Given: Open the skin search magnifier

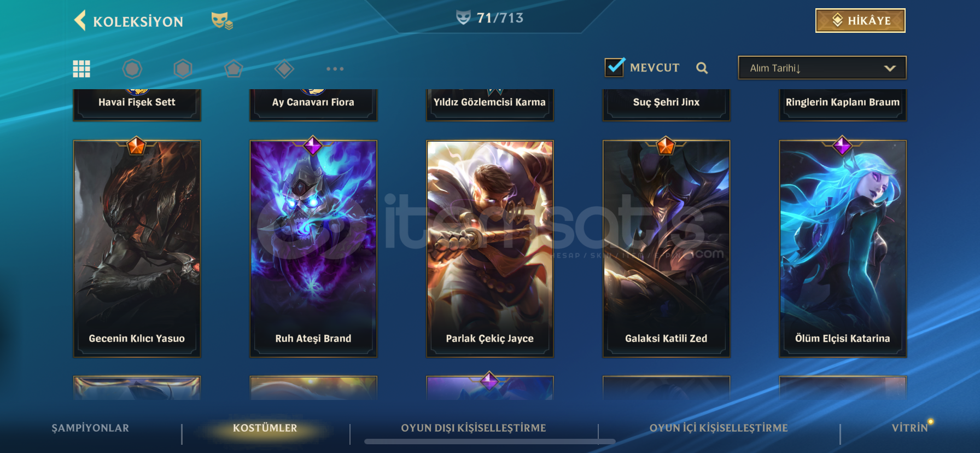Looking at the screenshot, I should point(702,68).
